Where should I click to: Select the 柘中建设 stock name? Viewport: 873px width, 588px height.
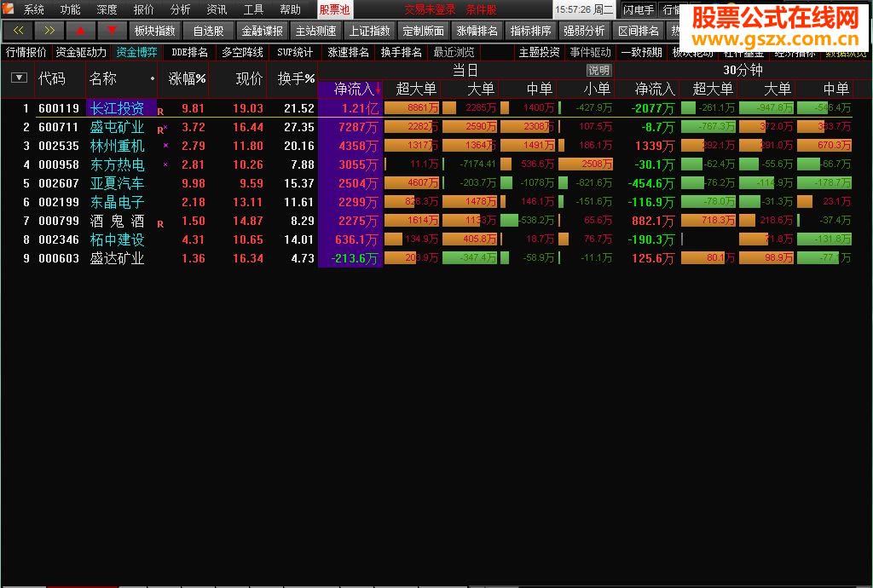(117, 239)
